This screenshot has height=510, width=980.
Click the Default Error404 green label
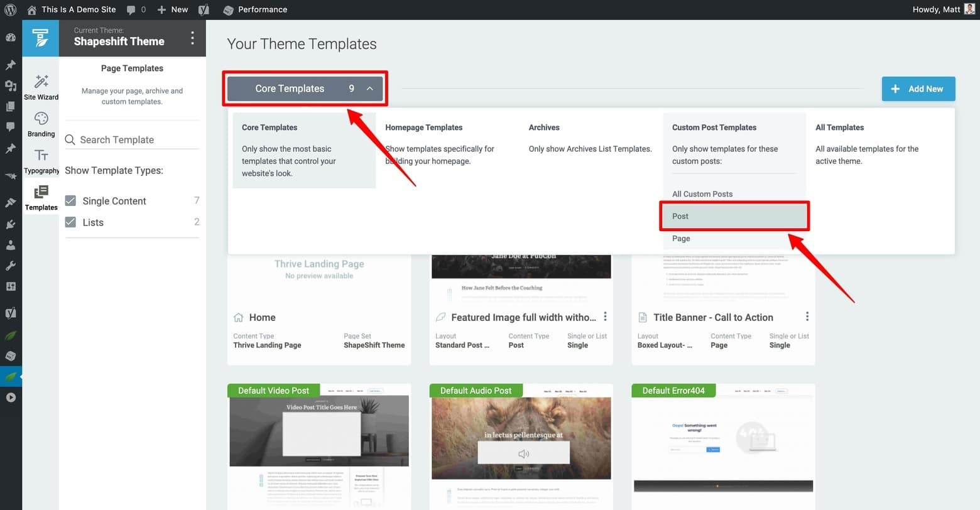coord(673,391)
